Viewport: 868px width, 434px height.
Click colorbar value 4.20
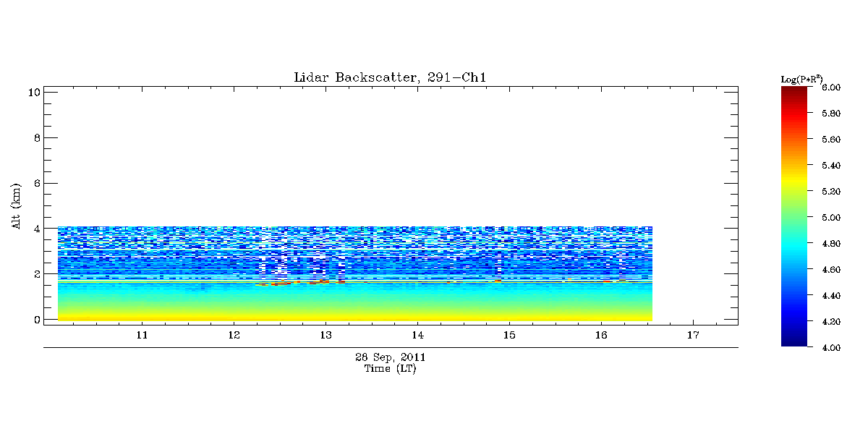click(831, 322)
